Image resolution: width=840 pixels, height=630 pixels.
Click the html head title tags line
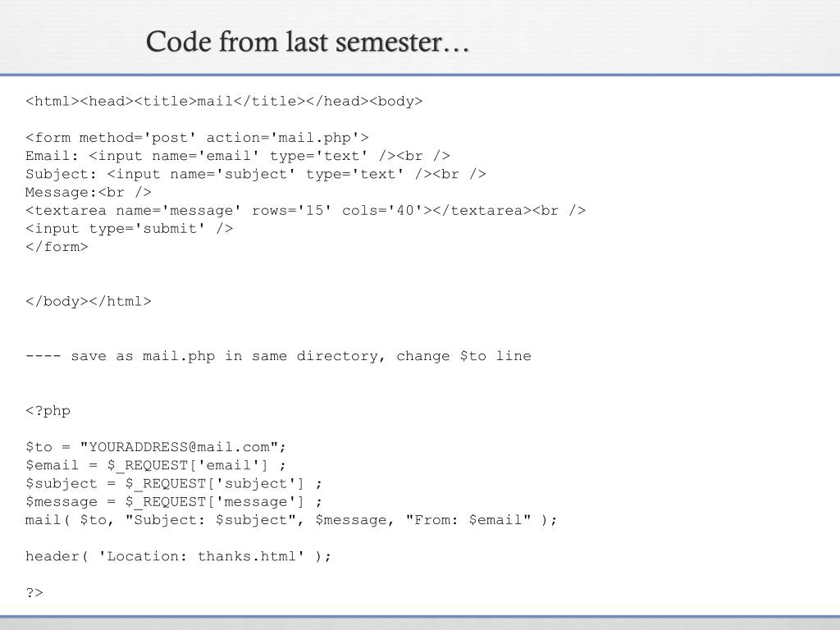pyautogui.click(x=224, y=102)
